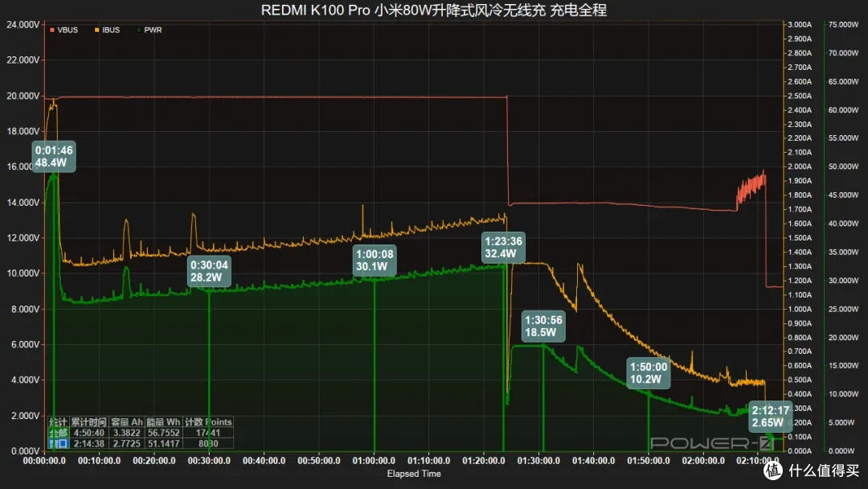Viewport: 868px width, 489px height.
Task: Click the 计数 Points column header
Action: [x=208, y=422]
